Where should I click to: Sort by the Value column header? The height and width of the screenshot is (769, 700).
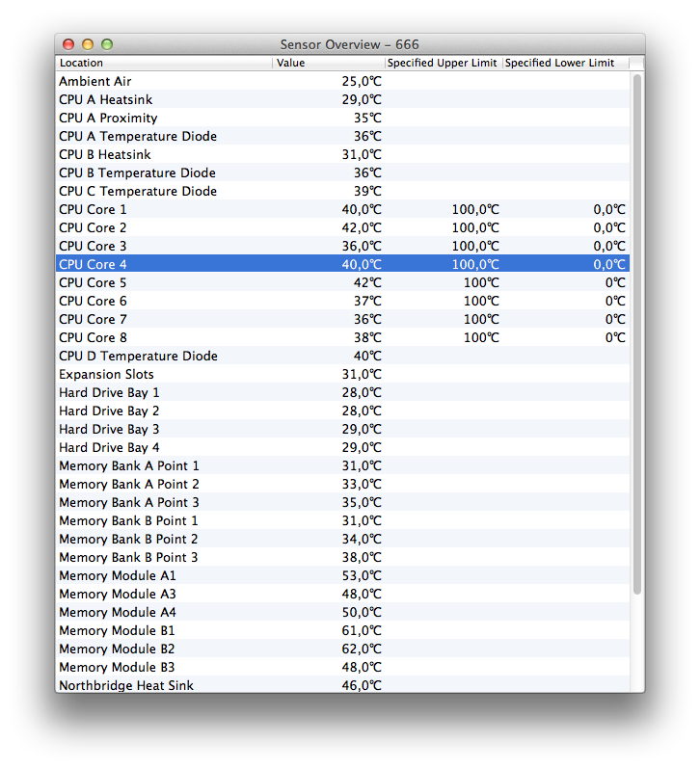point(328,63)
